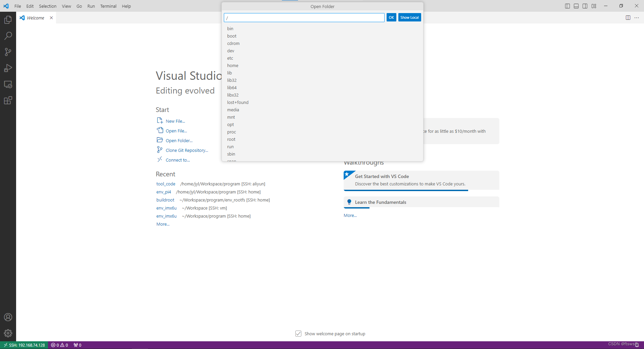Click the Connect to... link

click(178, 160)
